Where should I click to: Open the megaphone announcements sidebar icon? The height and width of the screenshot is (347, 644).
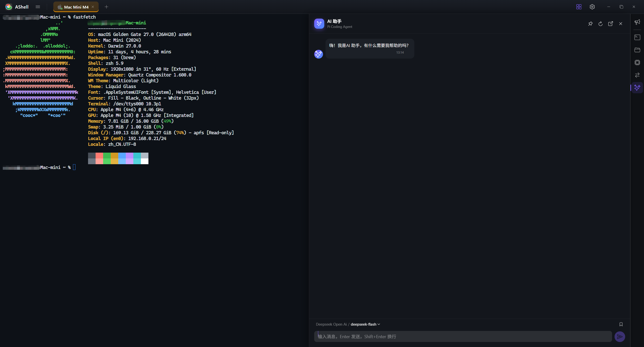point(637,22)
